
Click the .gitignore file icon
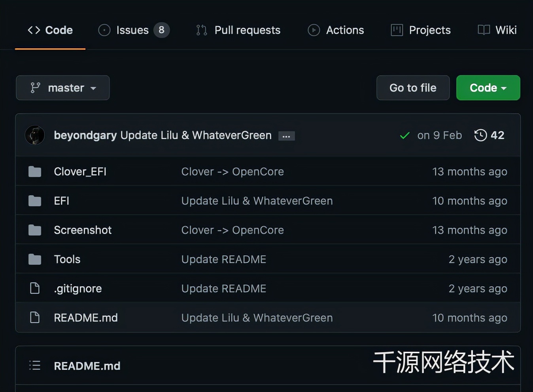[35, 288]
